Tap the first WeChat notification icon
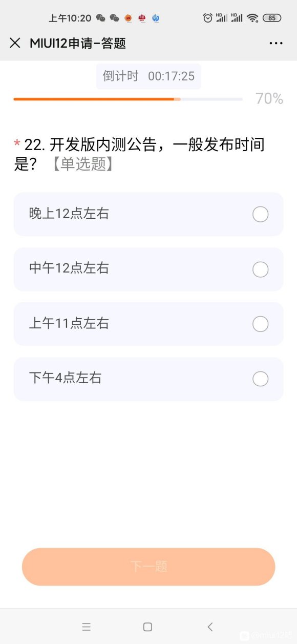 click(99, 18)
